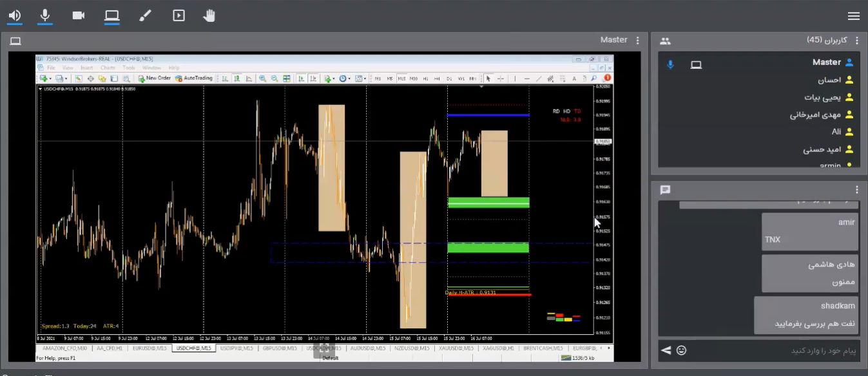
Task: Click the users group icon in panel header
Action: [x=665, y=41]
